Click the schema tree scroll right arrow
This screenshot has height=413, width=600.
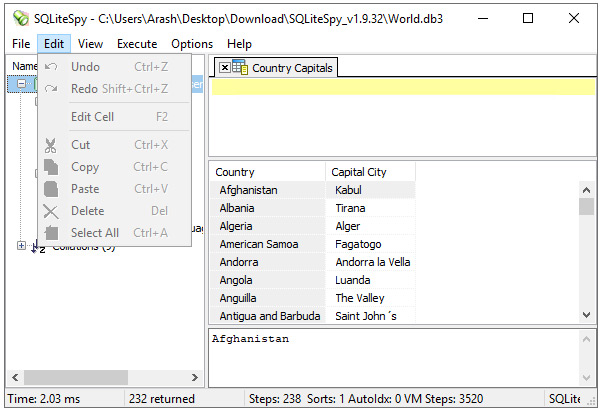pyautogui.click(x=195, y=377)
